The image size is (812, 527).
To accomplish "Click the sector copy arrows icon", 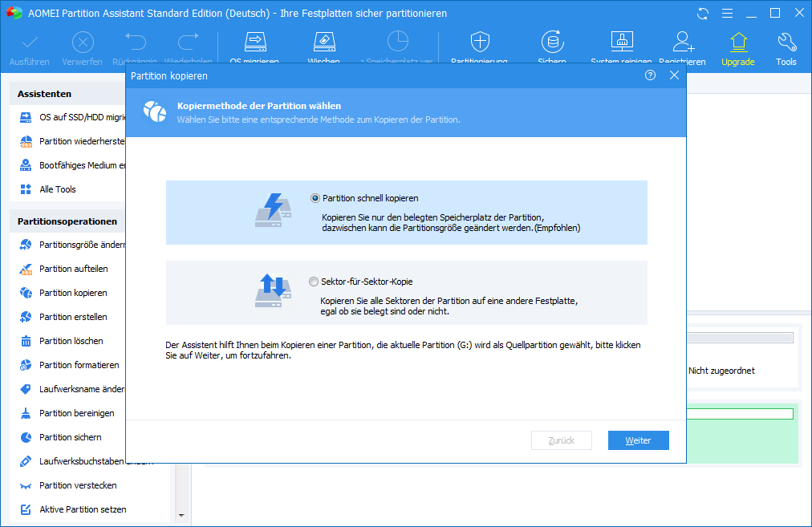I will [274, 291].
